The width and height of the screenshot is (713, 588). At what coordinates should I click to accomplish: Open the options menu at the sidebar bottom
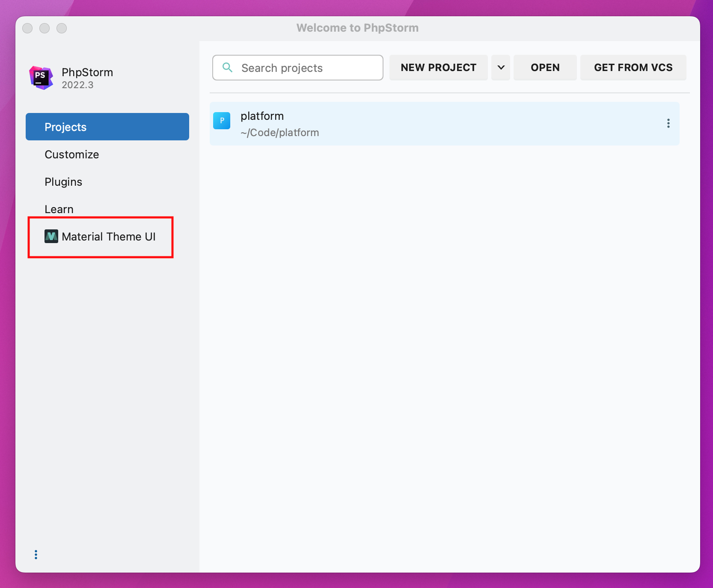tap(36, 555)
